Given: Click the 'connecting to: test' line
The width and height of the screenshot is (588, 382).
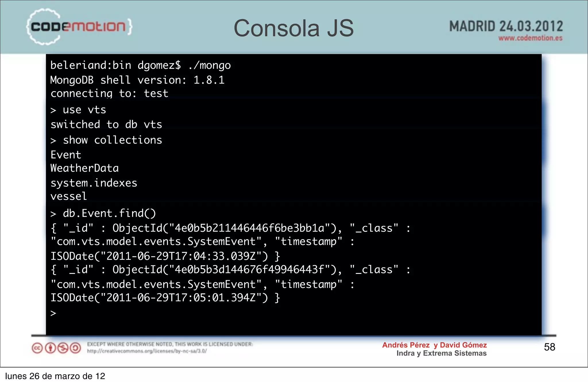Looking at the screenshot, I should click(x=109, y=93).
